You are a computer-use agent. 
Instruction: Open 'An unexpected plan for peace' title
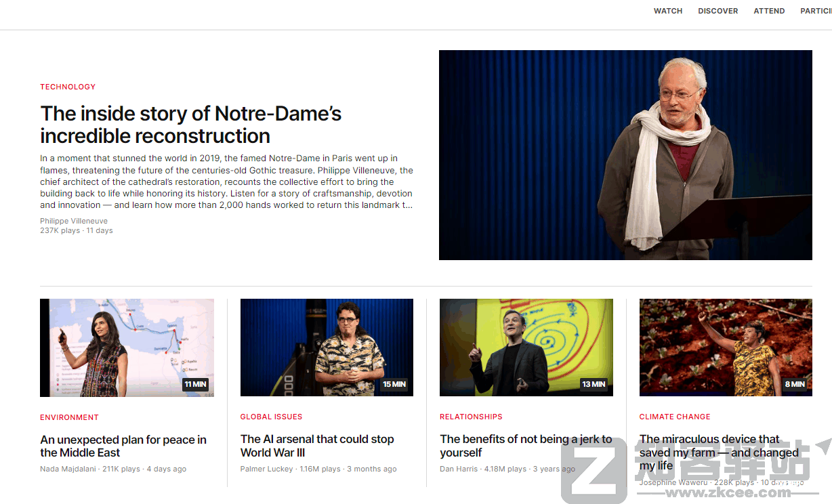click(x=123, y=446)
